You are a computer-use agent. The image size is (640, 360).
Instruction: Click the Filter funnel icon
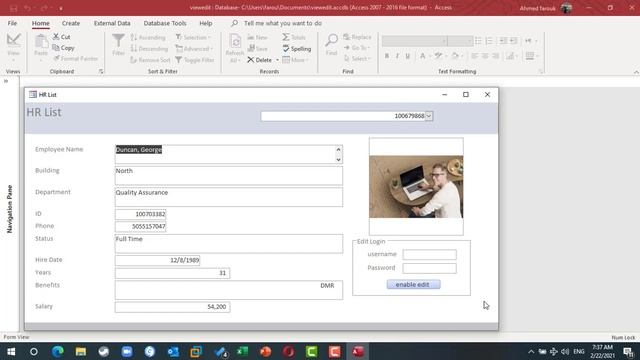[118, 40]
